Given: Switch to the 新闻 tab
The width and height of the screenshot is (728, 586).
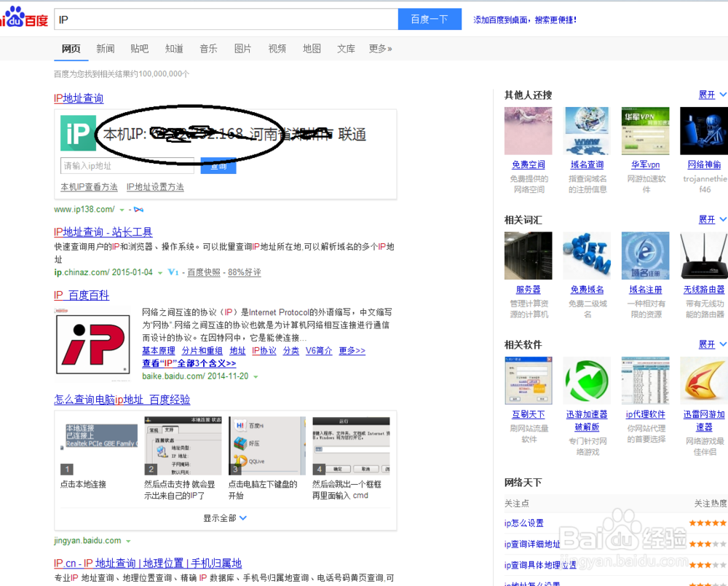Looking at the screenshot, I should tap(106, 48).
